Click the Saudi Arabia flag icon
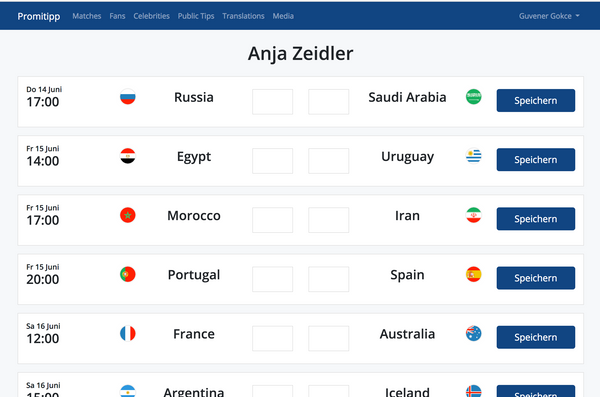The width and height of the screenshot is (600, 397). pyautogui.click(x=474, y=97)
